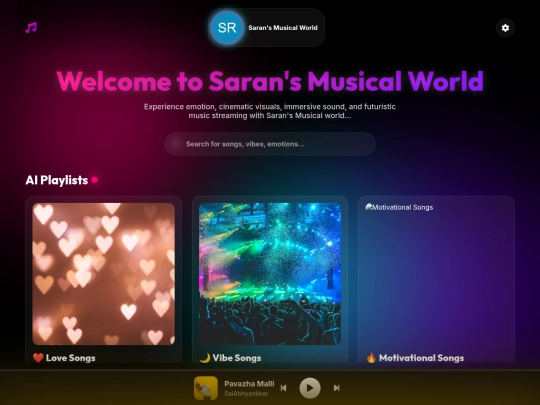The width and height of the screenshot is (540, 405).
Task: Click the 'Experience emotion, cinematic visuals' tagline
Action: [x=270, y=111]
